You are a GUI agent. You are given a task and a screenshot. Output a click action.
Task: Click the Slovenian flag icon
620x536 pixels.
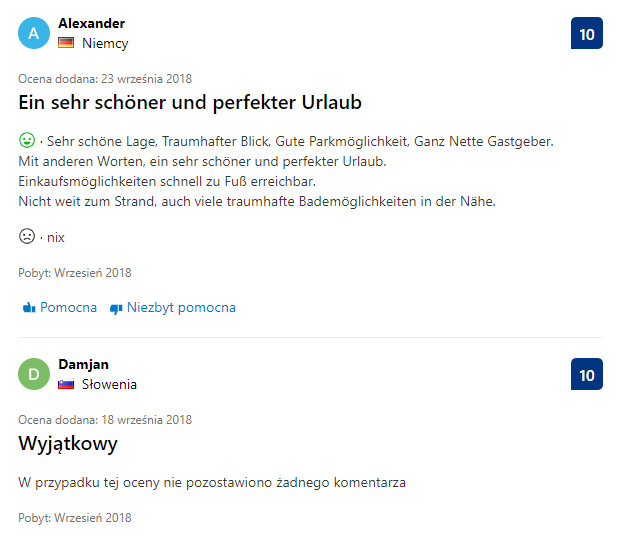66,384
